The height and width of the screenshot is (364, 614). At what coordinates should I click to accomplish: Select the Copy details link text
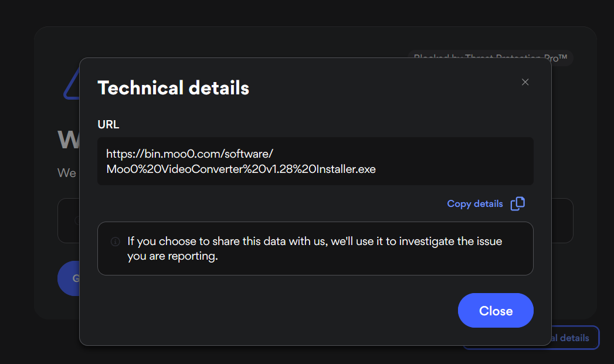(475, 204)
